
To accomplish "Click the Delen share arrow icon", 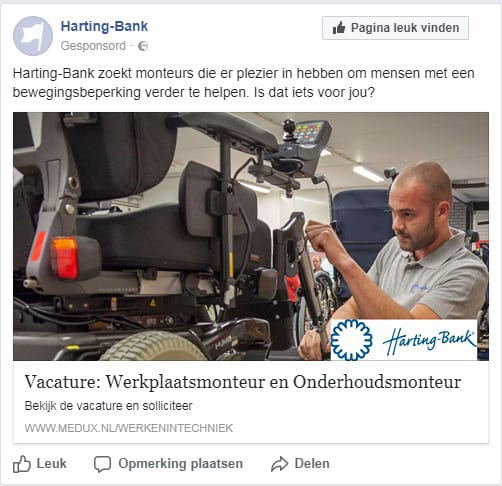I will point(279,464).
